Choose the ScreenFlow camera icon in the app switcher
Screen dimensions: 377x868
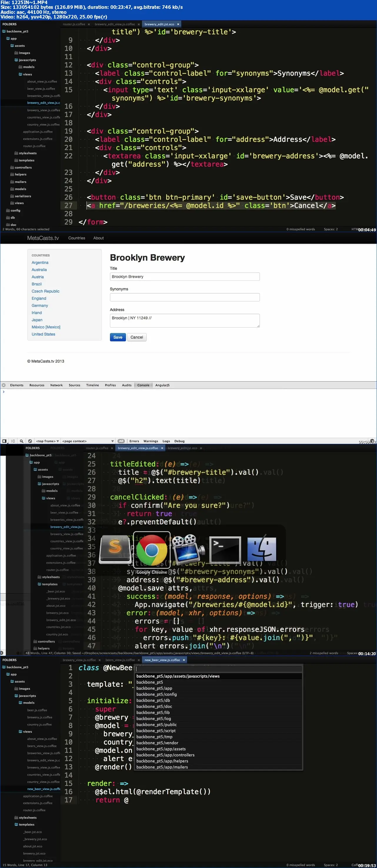[188, 549]
